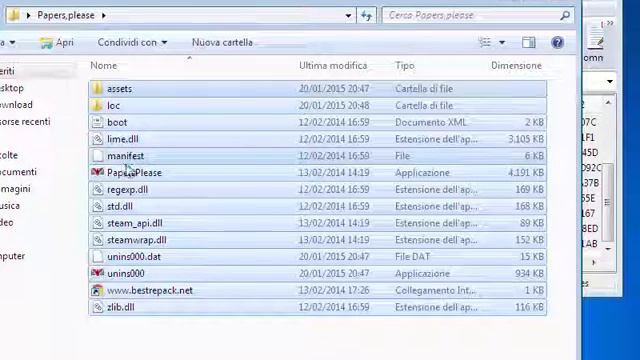The width and height of the screenshot is (640, 360).
Task: Sort by Ultima modifica column header
Action: tap(333, 65)
